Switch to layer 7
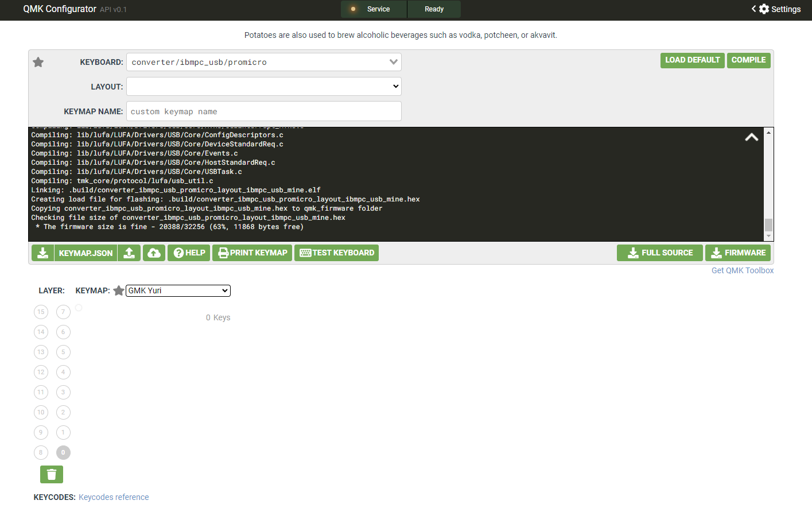The image size is (812, 508). pos(63,312)
